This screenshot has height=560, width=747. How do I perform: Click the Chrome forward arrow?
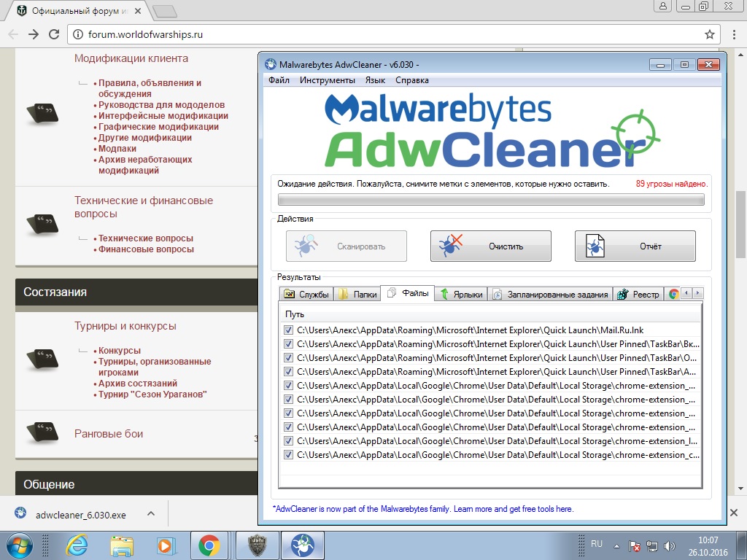pyautogui.click(x=34, y=34)
